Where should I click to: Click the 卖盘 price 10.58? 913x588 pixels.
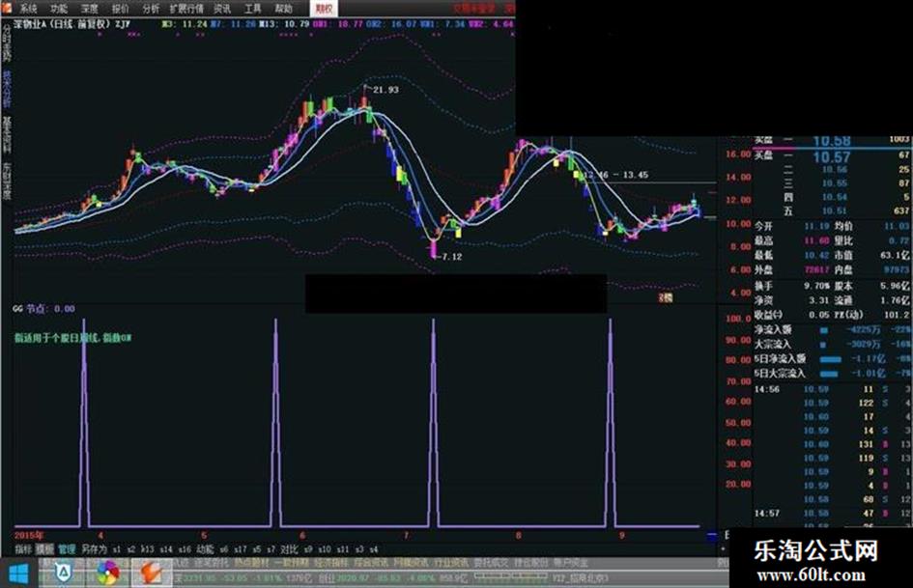tap(832, 142)
